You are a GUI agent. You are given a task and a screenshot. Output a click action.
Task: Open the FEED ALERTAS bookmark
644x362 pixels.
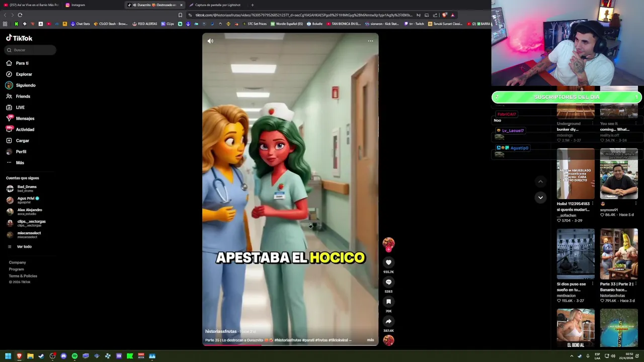click(144, 24)
